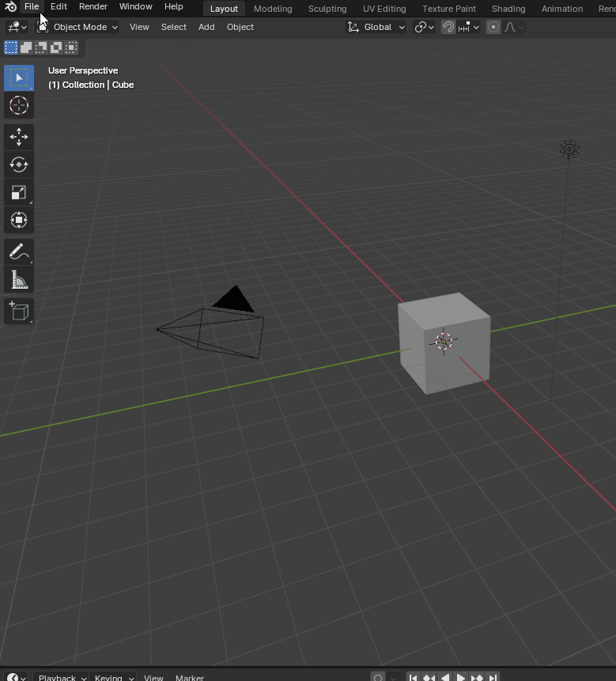Open the timeline View menu
Screen dimensions: 616x681
(x=153, y=677)
